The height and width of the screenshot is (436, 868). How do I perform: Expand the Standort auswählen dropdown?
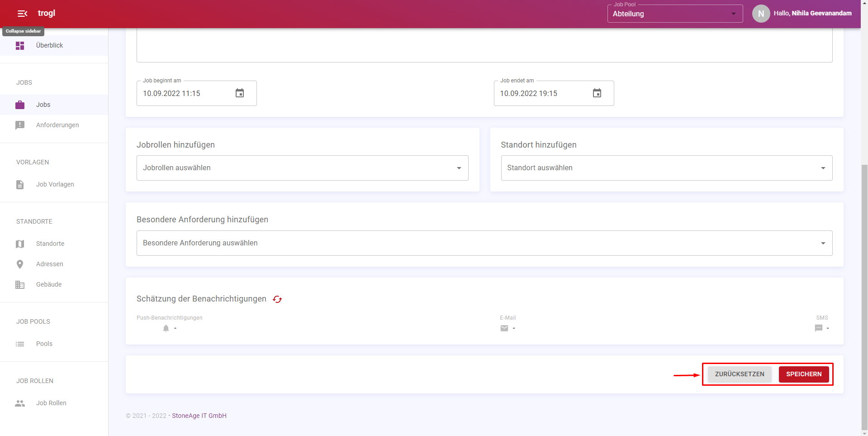coord(666,168)
